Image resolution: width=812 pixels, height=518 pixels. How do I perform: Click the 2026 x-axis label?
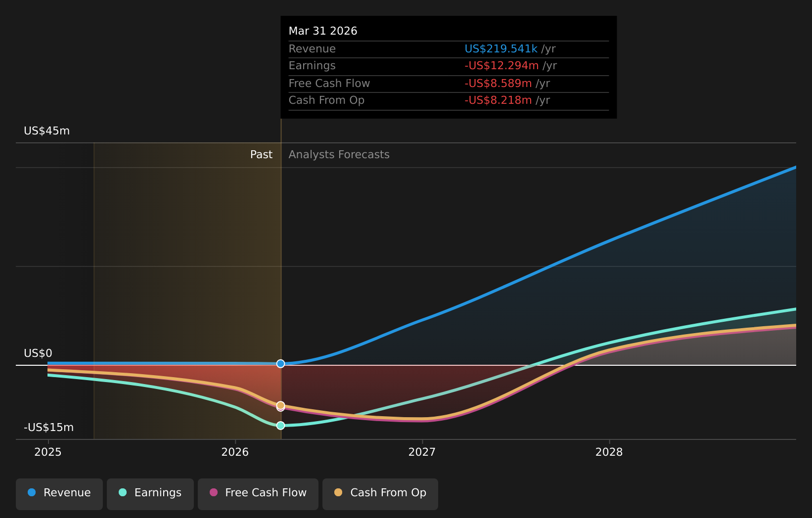coord(235,452)
